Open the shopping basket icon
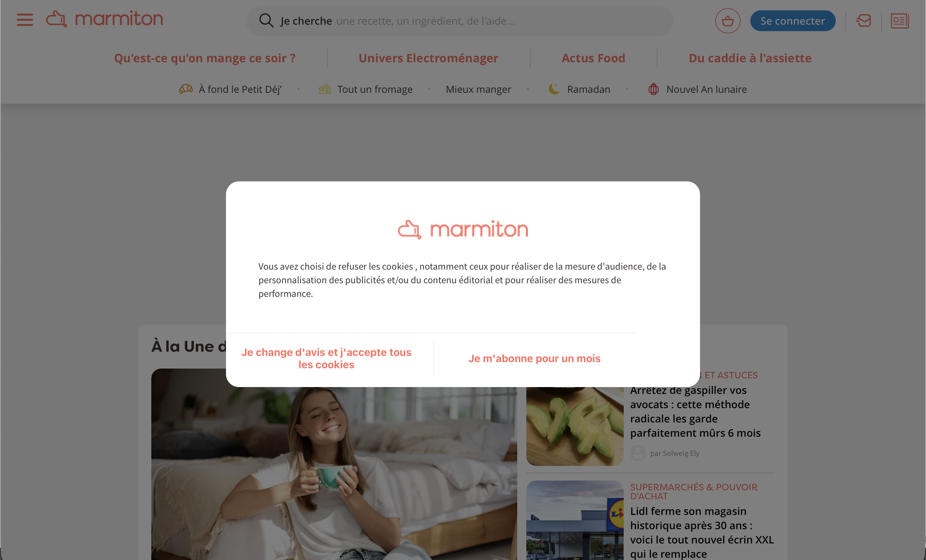 click(728, 21)
